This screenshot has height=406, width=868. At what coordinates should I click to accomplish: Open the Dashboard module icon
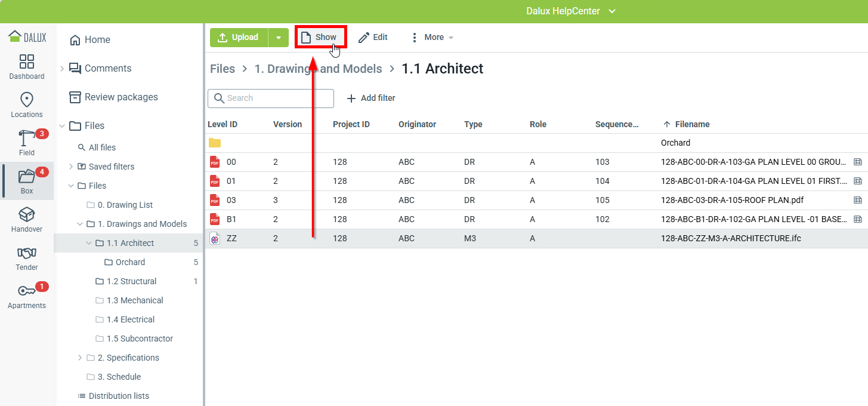27,61
